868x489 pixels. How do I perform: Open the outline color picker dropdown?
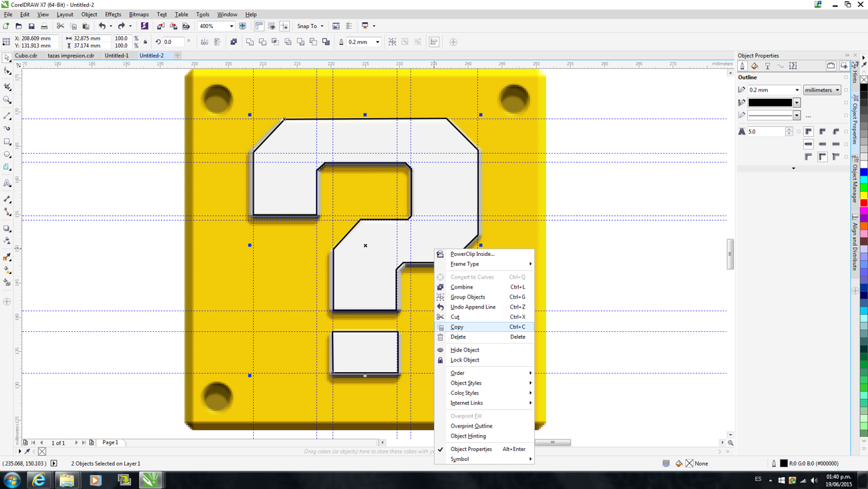797,103
